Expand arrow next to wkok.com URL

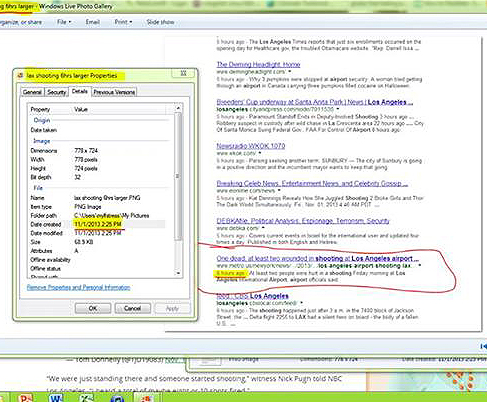[260, 153]
